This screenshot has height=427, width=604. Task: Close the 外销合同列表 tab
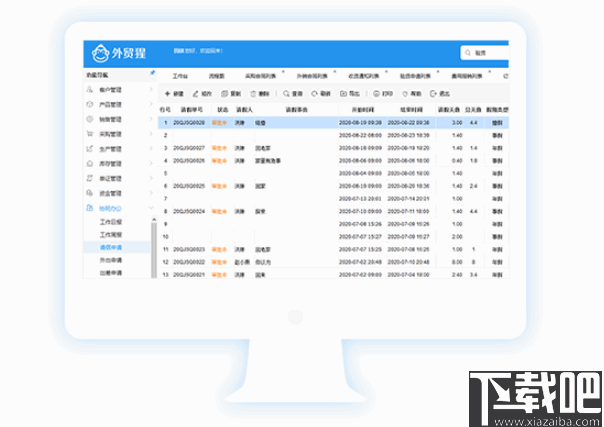pyautogui.click(x=335, y=72)
